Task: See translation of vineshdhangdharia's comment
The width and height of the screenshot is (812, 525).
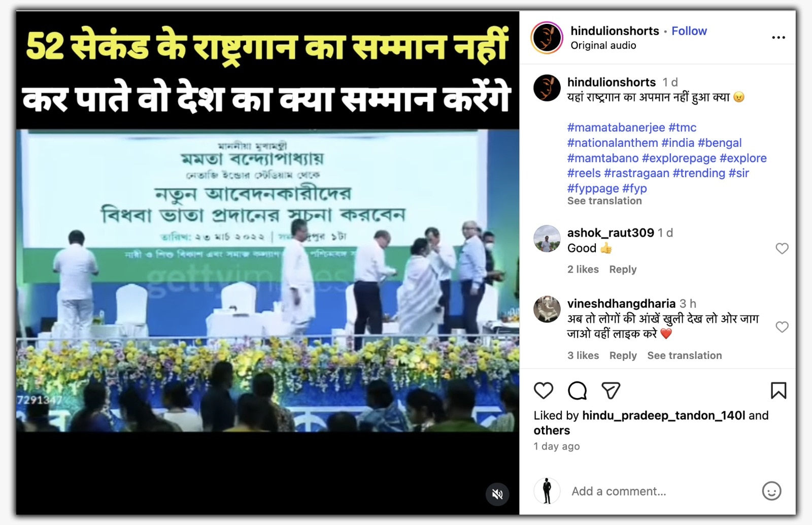Action: click(684, 355)
